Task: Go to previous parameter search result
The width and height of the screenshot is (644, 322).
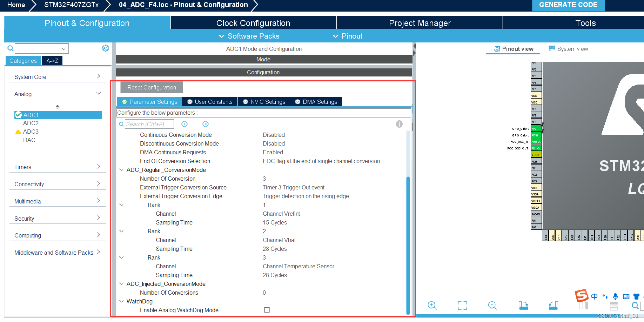Action: pos(185,124)
